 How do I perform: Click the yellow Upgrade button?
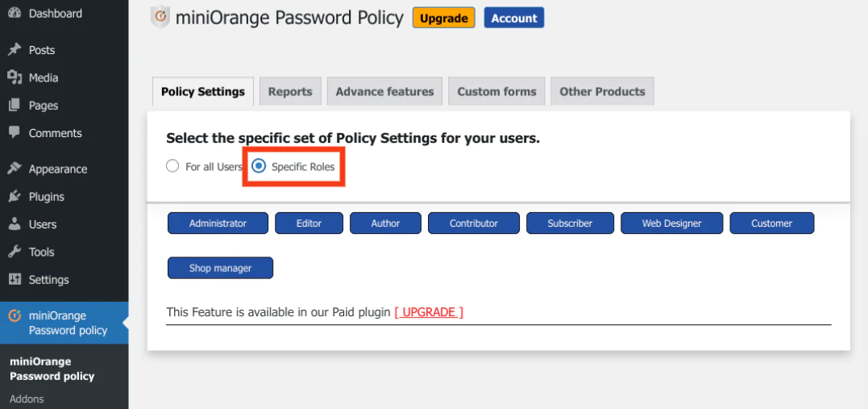444,18
